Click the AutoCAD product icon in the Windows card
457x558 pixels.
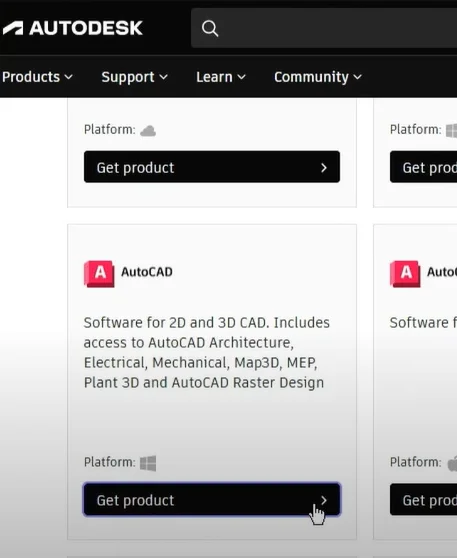click(x=99, y=274)
